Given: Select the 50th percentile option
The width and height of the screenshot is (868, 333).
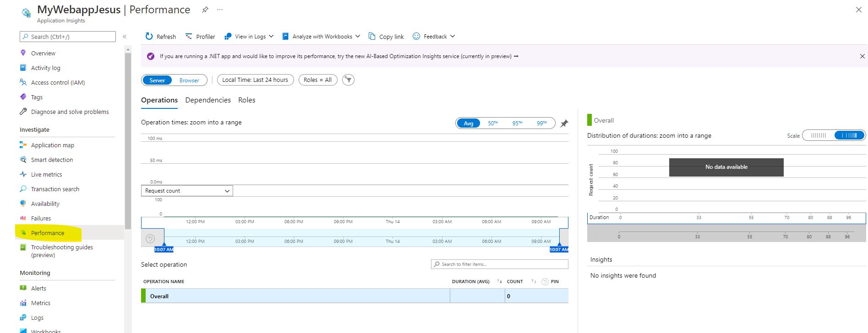Looking at the screenshot, I should pyautogui.click(x=493, y=124).
